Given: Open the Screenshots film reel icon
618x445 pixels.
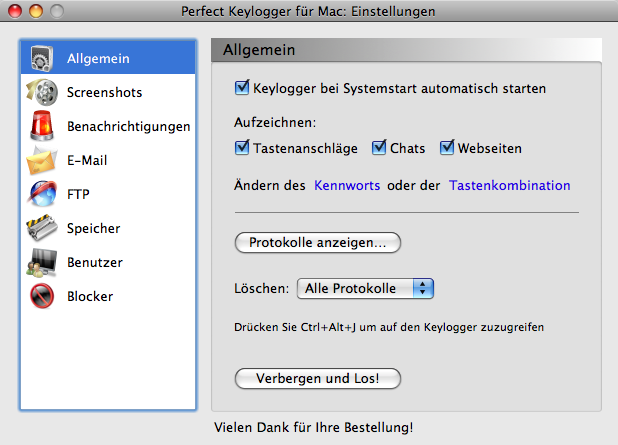Looking at the screenshot, I should (x=42, y=92).
